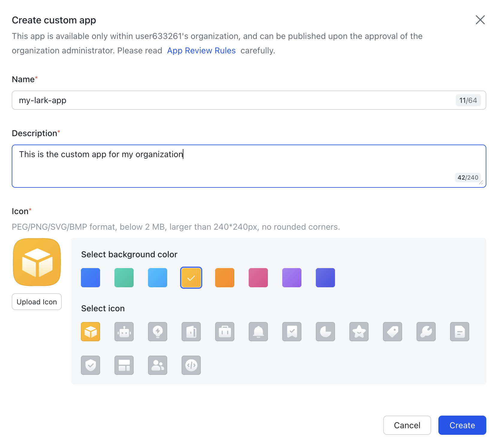Select the indigo background color
The height and width of the screenshot is (448, 498).
[x=325, y=278]
